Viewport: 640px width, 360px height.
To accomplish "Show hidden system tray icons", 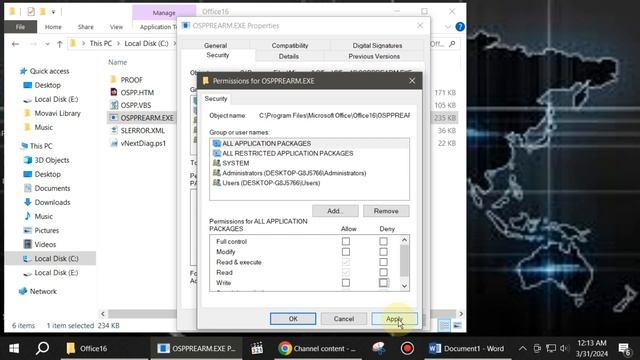I will [x=522, y=348].
